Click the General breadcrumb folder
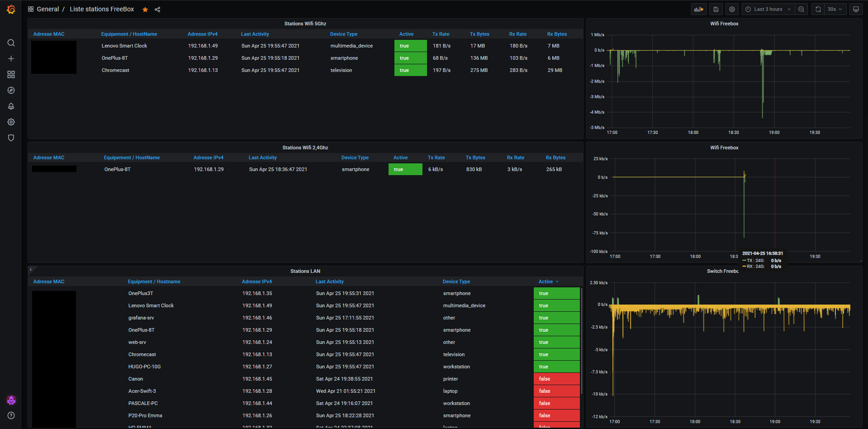 [x=48, y=9]
